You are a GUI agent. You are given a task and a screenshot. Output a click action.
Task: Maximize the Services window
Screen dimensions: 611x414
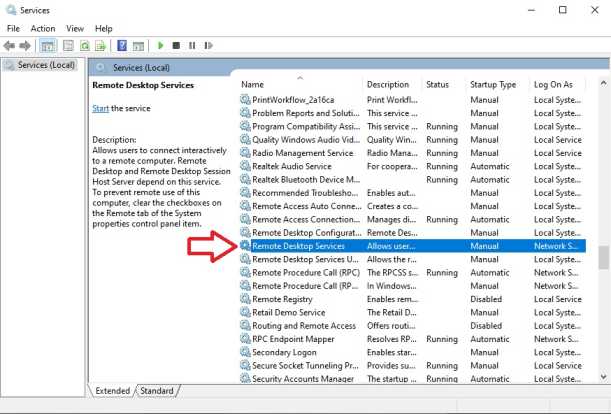click(563, 10)
